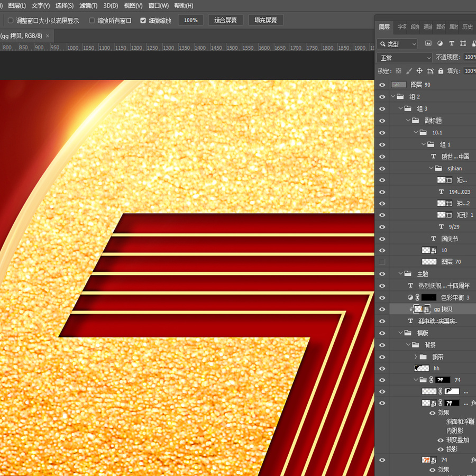Image resolution: width=476 pixels, height=476 pixels.
Task: Click the text layer icon of 国庆节
Action: (x=434, y=239)
